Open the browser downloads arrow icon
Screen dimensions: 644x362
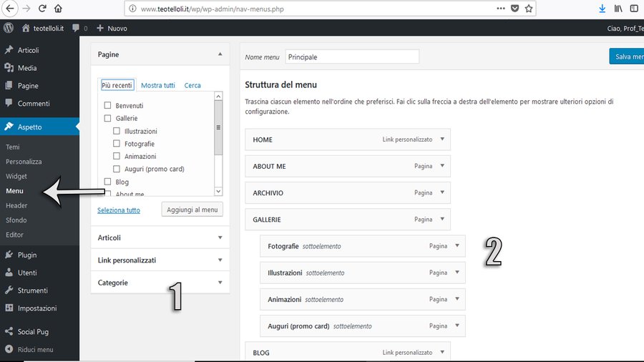coord(602,9)
